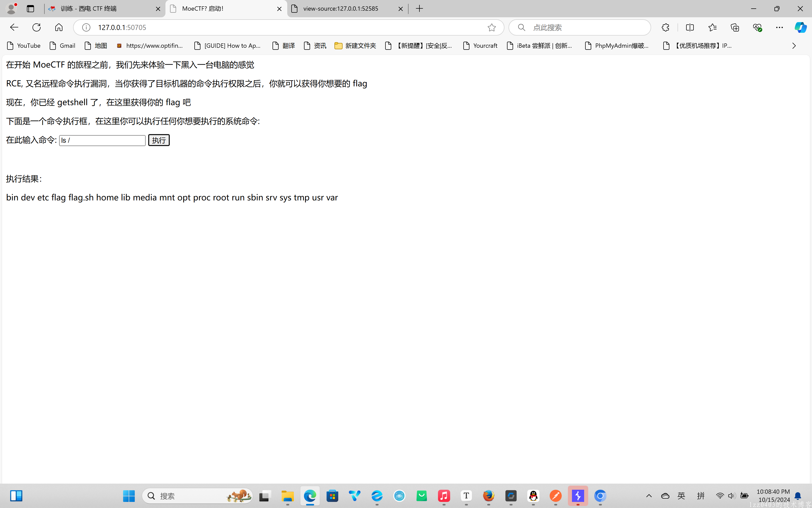This screenshot has height=508, width=812.
Task: Close the view-source tab
Action: coord(400,9)
